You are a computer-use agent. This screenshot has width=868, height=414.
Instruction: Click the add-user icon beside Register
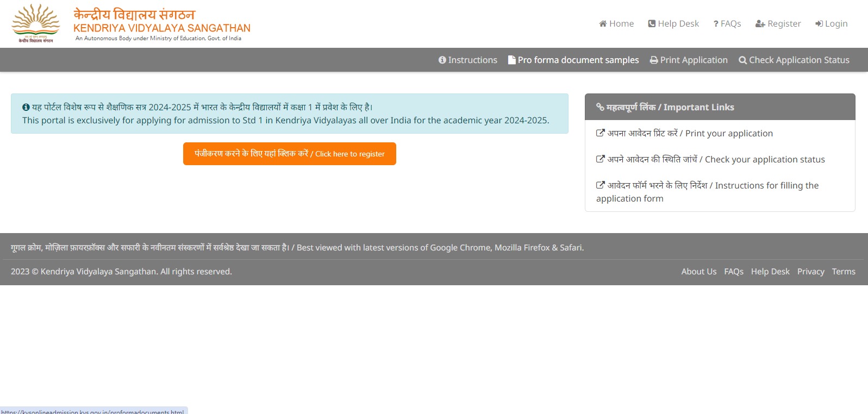760,24
